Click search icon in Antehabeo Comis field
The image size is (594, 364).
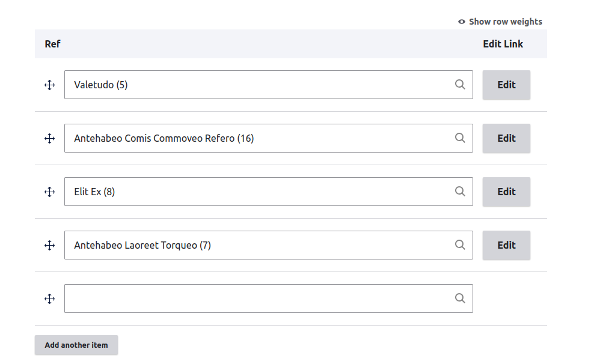460,138
